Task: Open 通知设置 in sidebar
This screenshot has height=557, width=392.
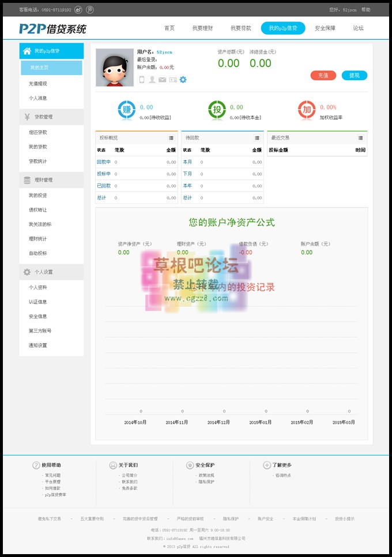Action: 38,345
